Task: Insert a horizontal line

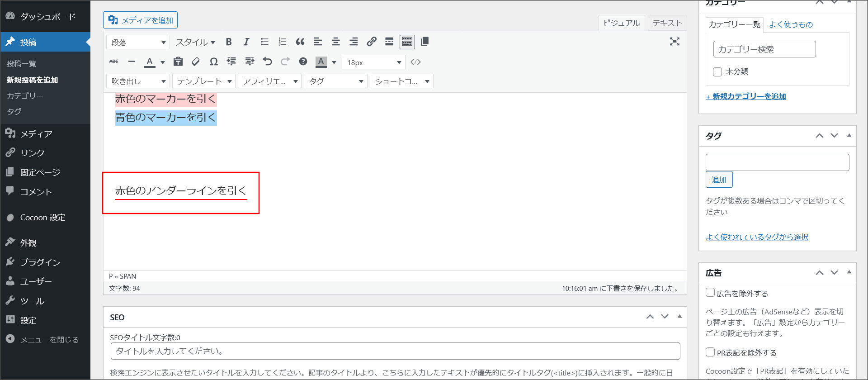Action: point(132,62)
